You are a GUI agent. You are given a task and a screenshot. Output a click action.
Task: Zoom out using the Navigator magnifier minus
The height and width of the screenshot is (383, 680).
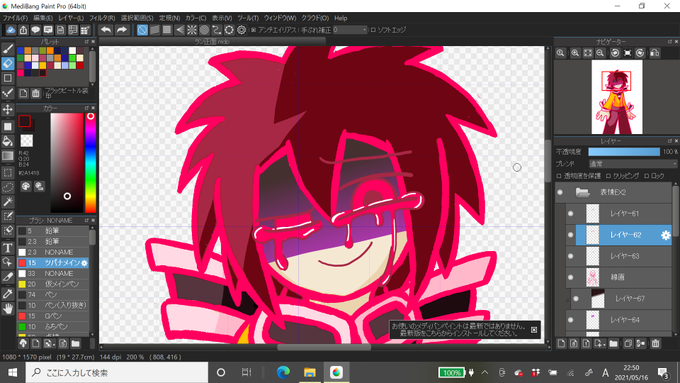[600, 53]
